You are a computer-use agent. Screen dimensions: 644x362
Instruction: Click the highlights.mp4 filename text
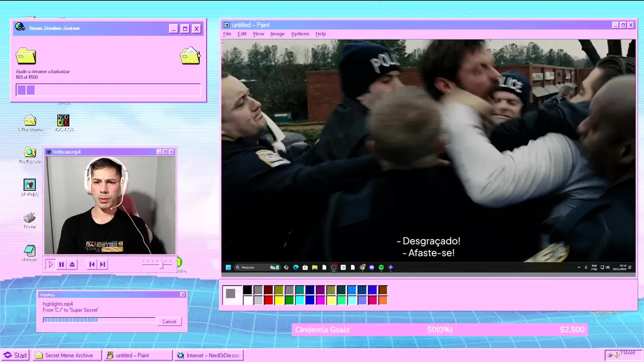(58, 304)
